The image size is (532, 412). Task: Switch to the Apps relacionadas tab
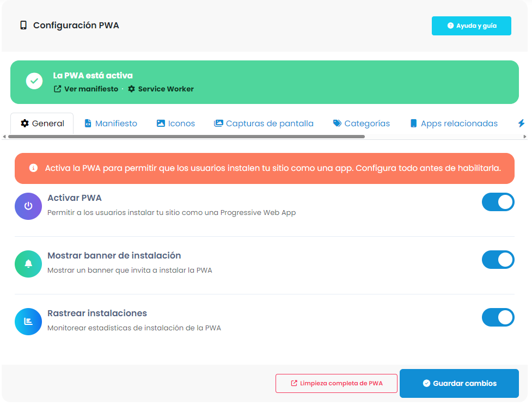pos(454,123)
